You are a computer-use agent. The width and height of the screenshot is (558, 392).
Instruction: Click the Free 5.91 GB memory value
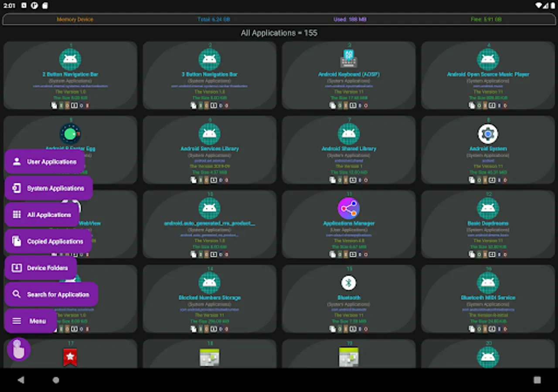coord(486,19)
